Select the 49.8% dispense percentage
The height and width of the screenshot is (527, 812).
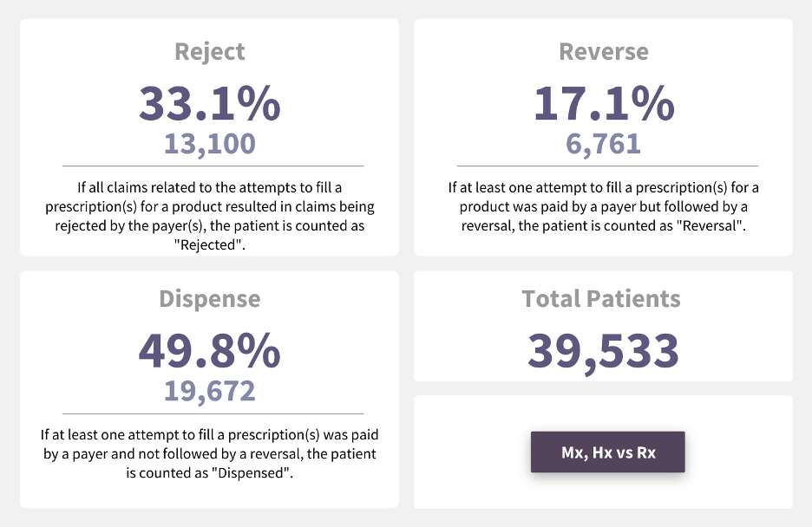click(x=210, y=351)
